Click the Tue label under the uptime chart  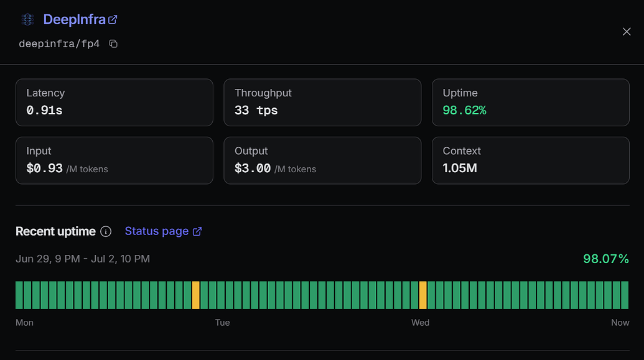[x=222, y=323]
